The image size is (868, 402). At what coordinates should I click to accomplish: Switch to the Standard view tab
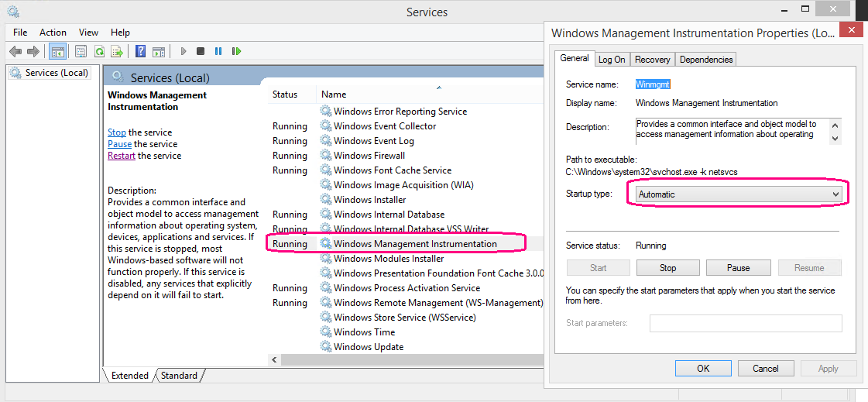(x=179, y=376)
